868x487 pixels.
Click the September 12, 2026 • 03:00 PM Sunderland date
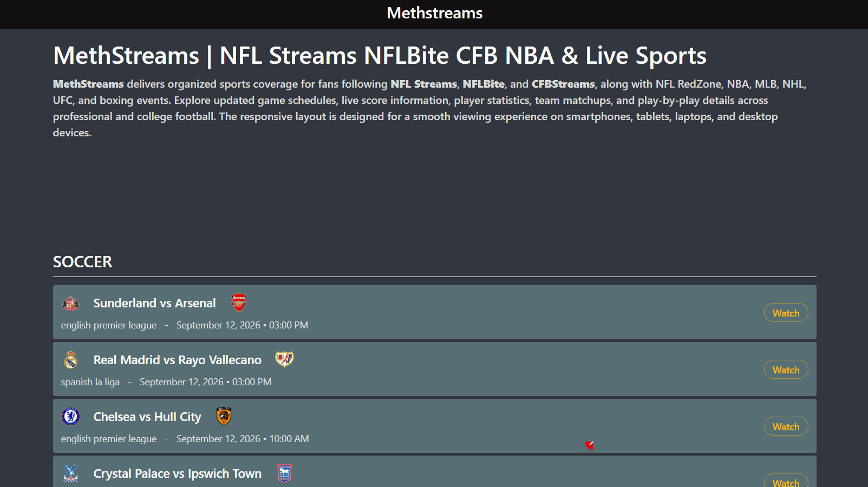click(242, 325)
